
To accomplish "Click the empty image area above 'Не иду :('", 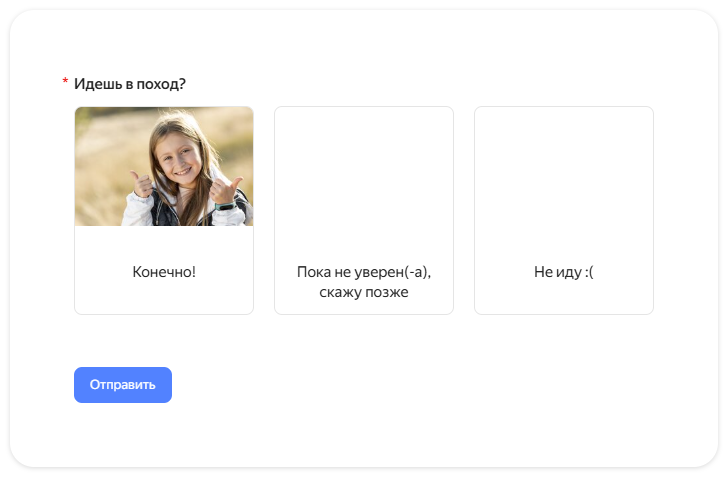I will point(563,166).
